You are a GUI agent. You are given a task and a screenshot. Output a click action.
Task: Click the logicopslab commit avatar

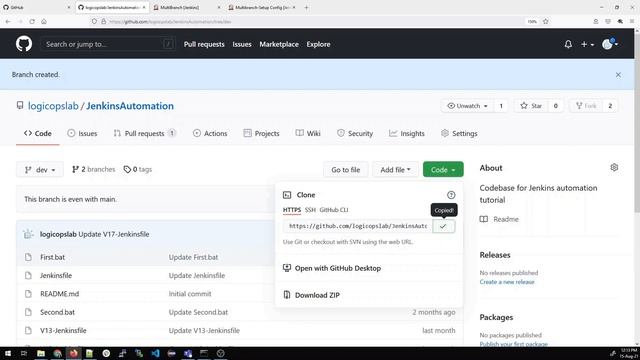pyautogui.click(x=28, y=234)
